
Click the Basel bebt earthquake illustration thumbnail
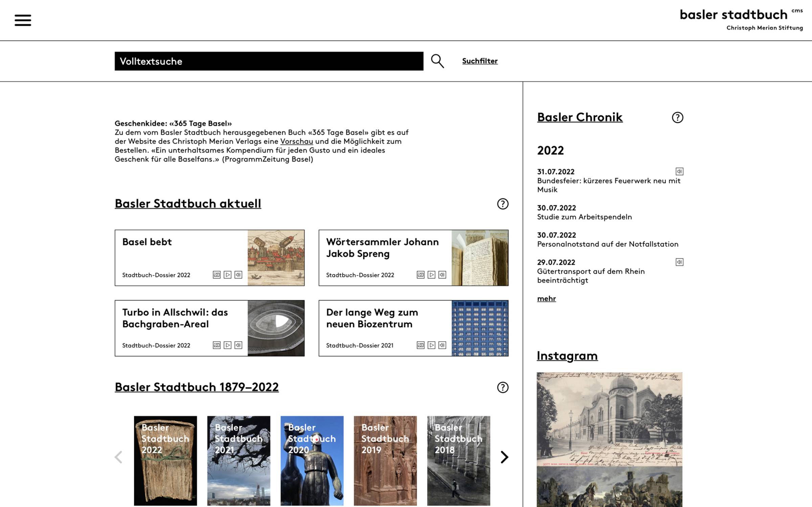[276, 258]
